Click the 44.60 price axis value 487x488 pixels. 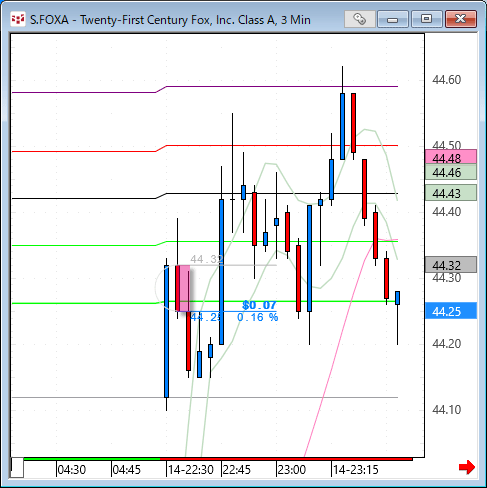(x=446, y=80)
